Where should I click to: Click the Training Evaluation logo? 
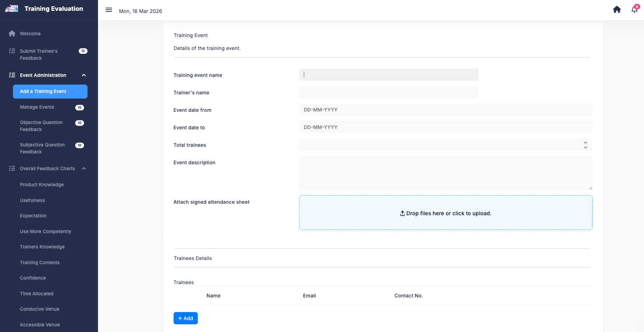tap(12, 9)
